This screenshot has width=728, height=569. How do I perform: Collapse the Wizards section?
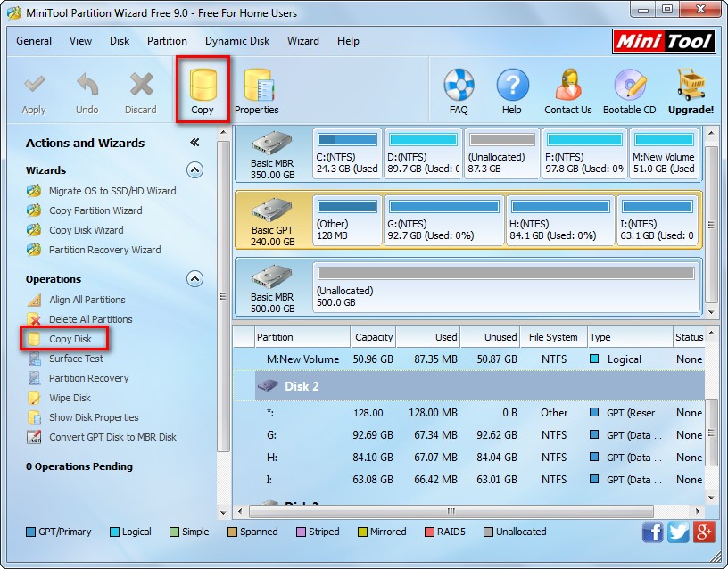pos(195,170)
